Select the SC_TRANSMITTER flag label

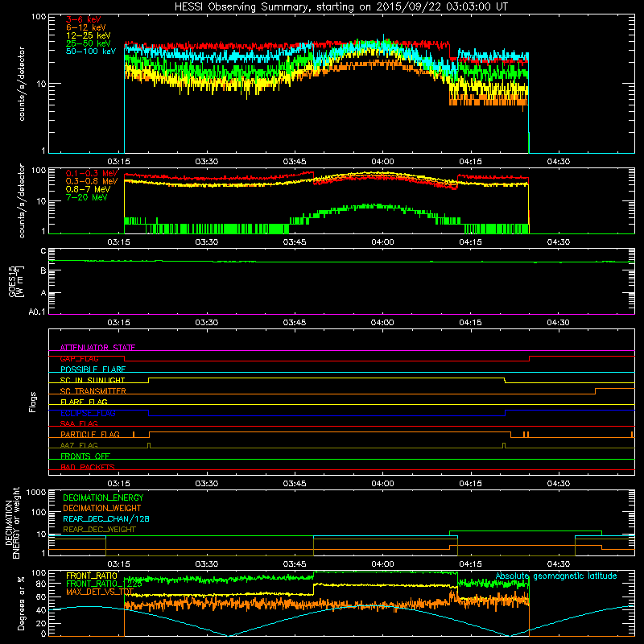(x=93, y=391)
